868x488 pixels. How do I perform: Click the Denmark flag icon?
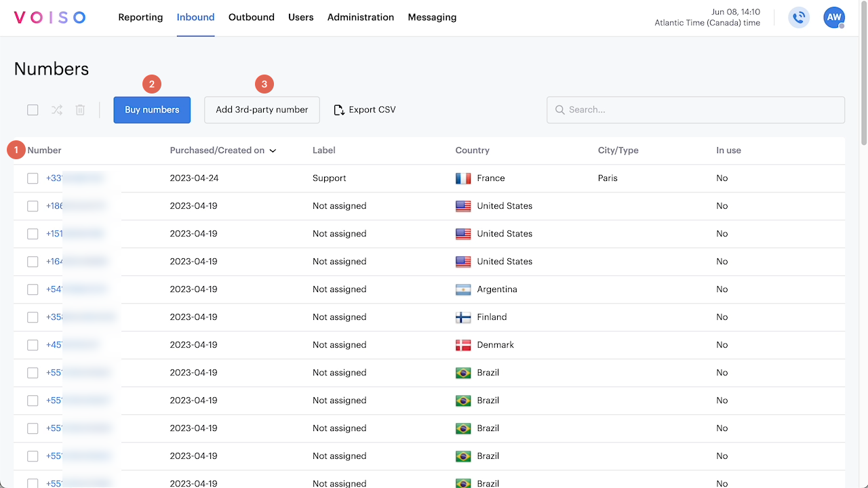pos(463,345)
